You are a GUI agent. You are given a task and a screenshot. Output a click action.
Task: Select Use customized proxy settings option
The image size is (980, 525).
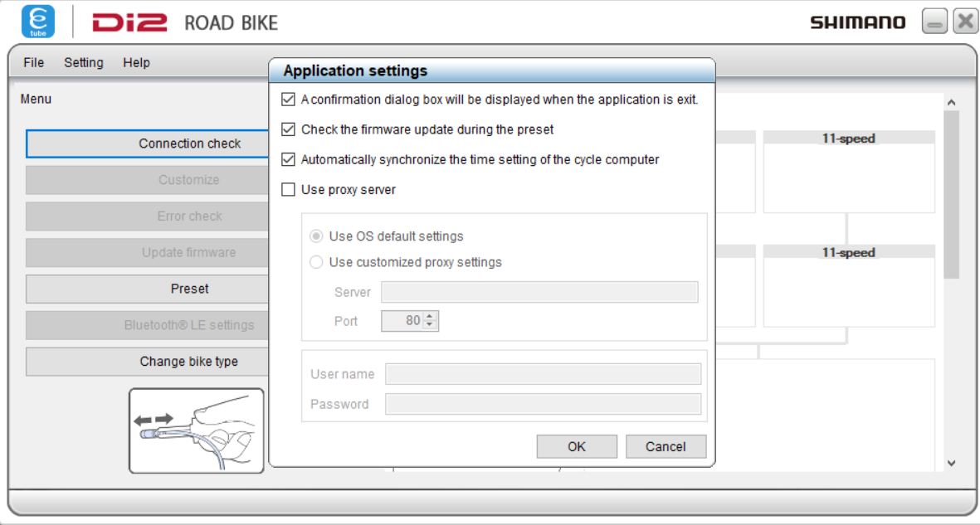tap(316, 262)
